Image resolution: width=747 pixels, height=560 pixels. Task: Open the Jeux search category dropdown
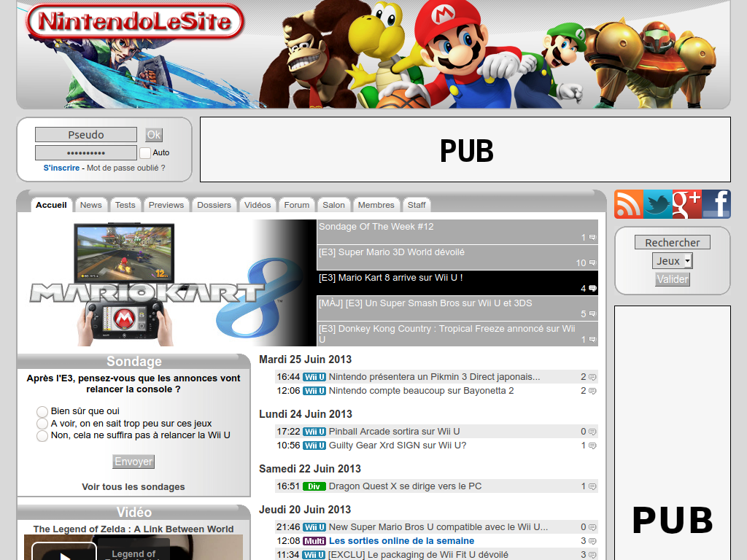click(672, 261)
